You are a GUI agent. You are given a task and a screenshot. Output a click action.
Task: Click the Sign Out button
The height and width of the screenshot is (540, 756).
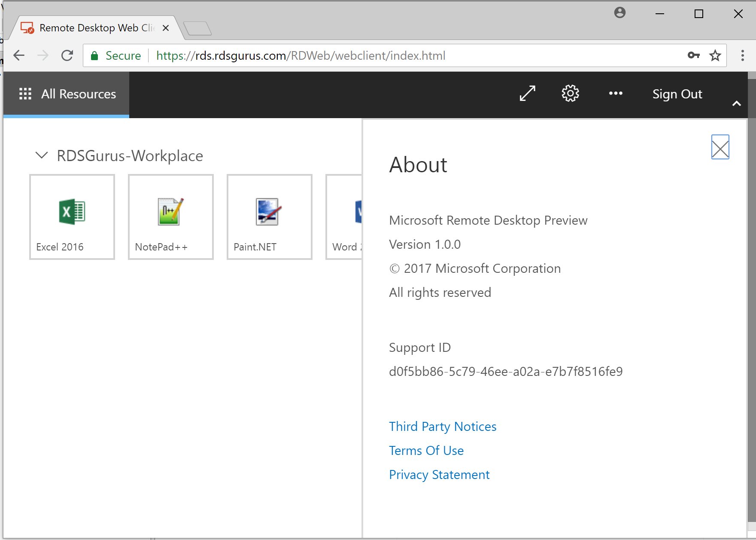click(x=677, y=94)
